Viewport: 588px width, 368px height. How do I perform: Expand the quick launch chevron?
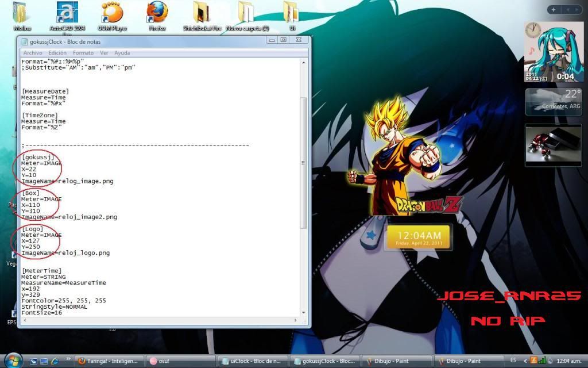68,359
